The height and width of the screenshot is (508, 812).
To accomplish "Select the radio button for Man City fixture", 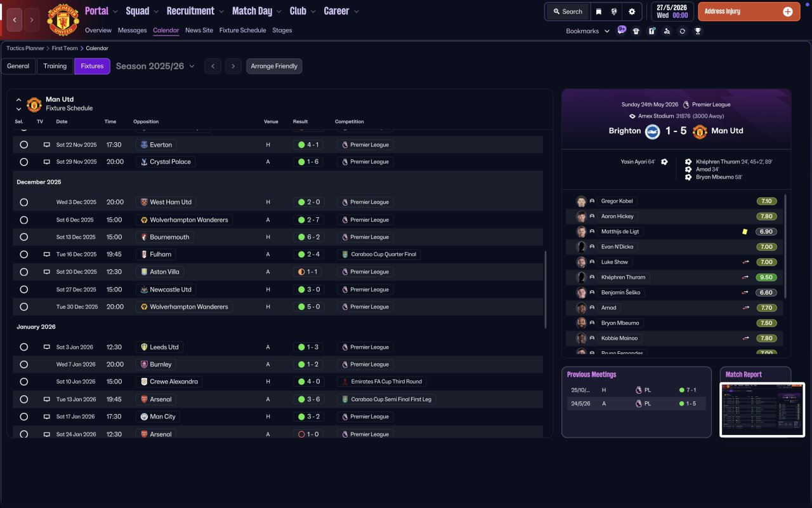I will 24,417.
